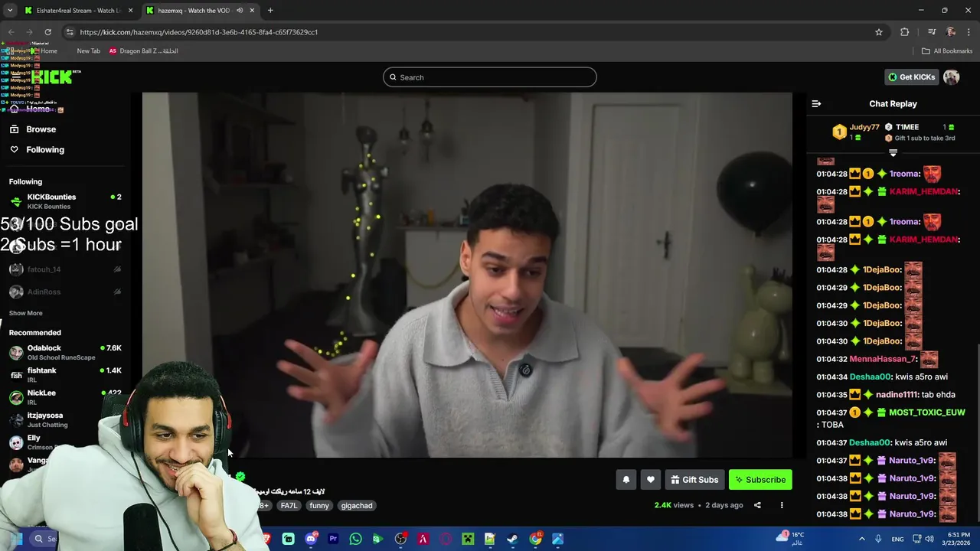Open Premiere Pro from the taskbar

(333, 539)
